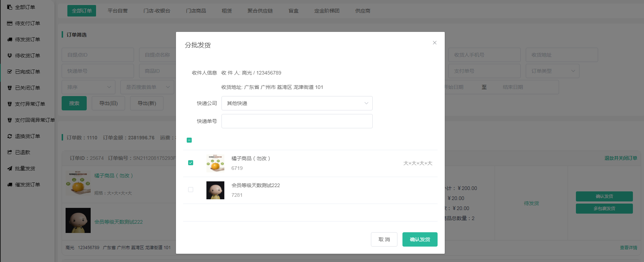
Task: Click the 取消 button
Action: 384,239
